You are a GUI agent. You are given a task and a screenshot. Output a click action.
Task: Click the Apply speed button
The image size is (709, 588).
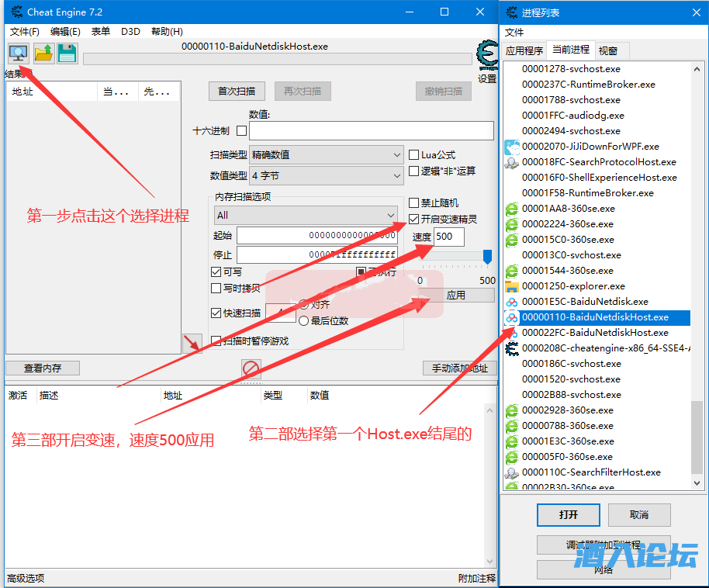456,296
